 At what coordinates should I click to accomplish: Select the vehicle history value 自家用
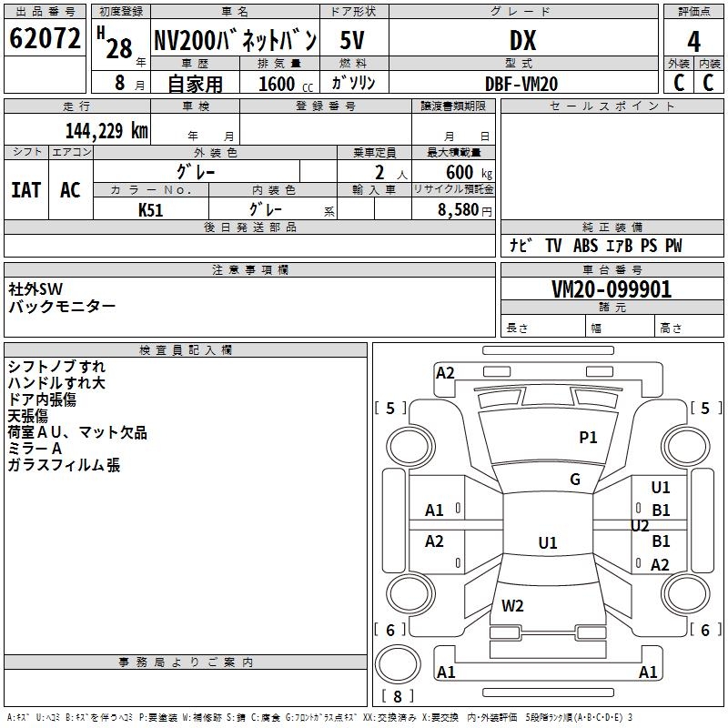[x=195, y=84]
